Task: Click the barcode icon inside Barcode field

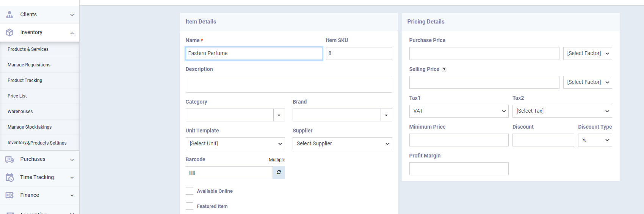Action: [x=192, y=173]
